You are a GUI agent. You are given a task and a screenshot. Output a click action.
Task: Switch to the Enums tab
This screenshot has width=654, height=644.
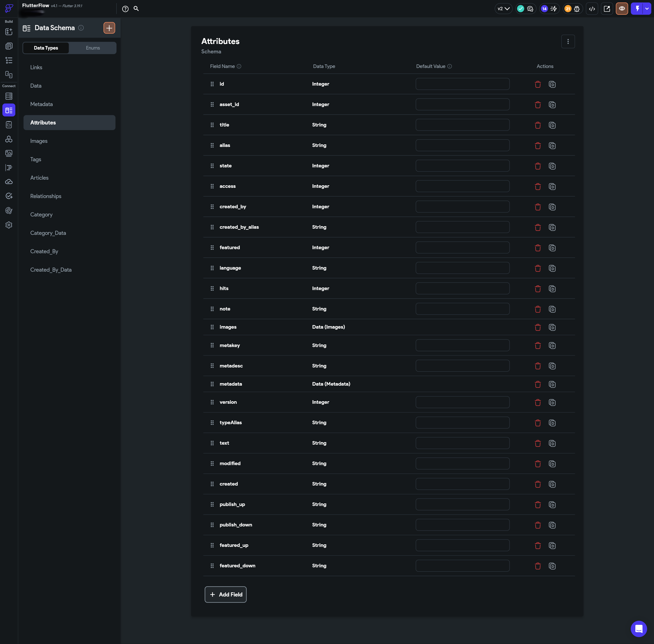tap(93, 48)
